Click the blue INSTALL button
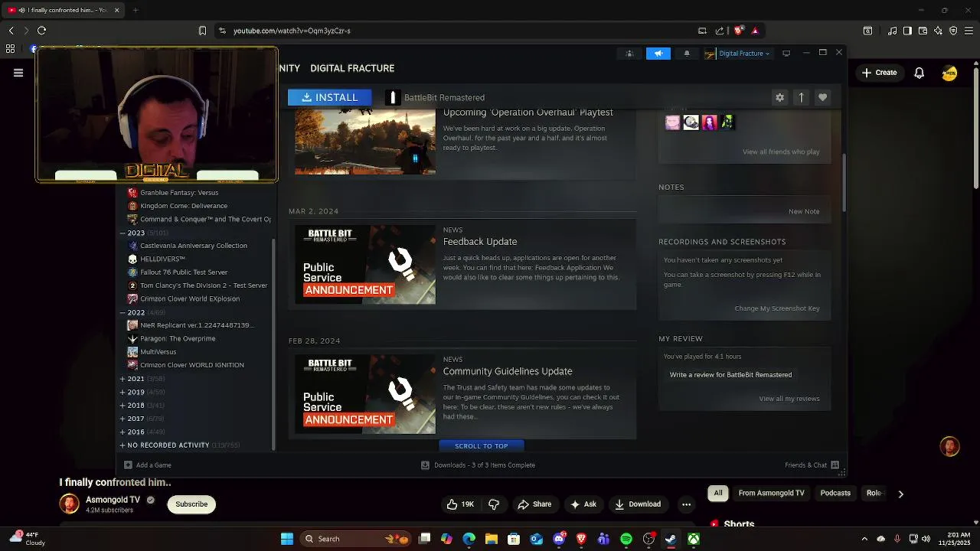This screenshot has width=980, height=551. click(x=329, y=97)
